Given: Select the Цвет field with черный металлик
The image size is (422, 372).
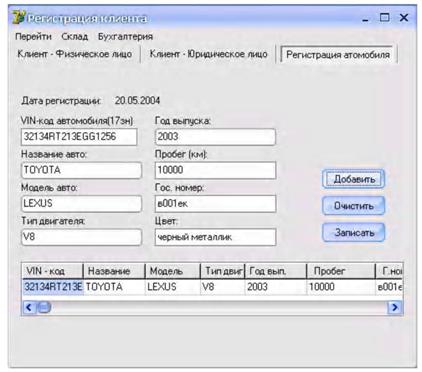Looking at the screenshot, I should (215, 237).
